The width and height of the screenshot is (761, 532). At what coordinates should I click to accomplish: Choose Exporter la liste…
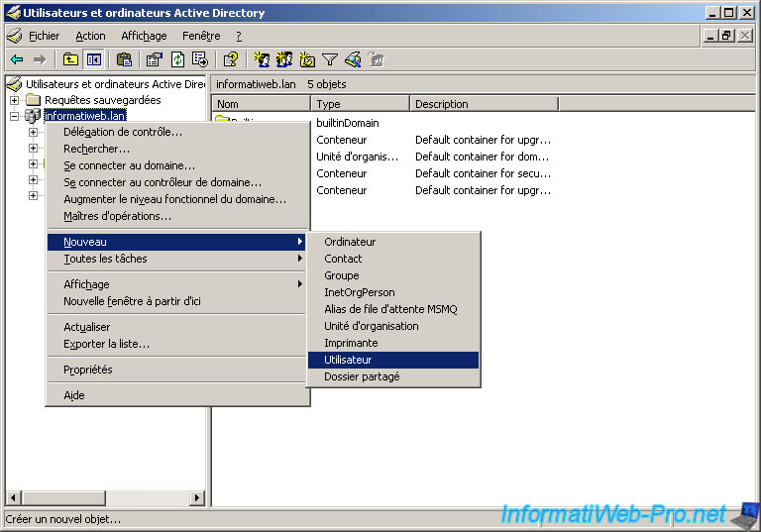176,344
